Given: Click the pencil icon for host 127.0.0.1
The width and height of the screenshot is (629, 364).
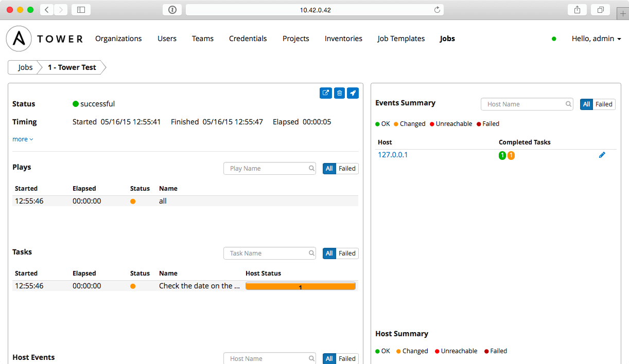Looking at the screenshot, I should click(x=602, y=155).
